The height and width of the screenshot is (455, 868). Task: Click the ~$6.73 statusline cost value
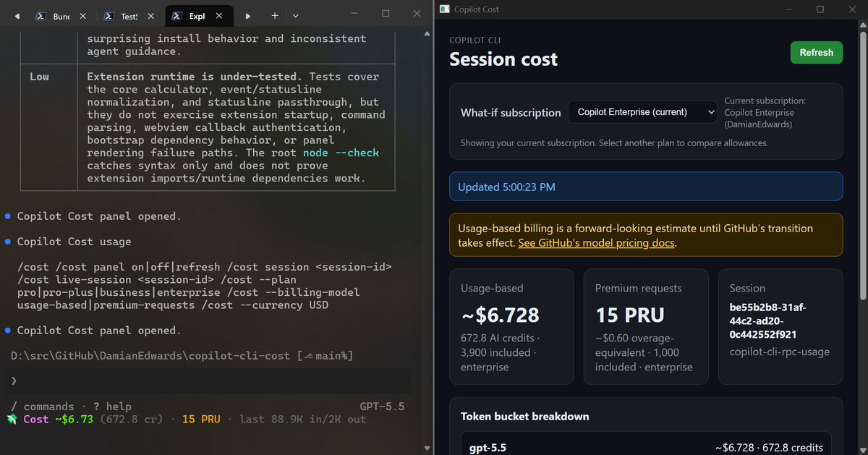(x=75, y=420)
